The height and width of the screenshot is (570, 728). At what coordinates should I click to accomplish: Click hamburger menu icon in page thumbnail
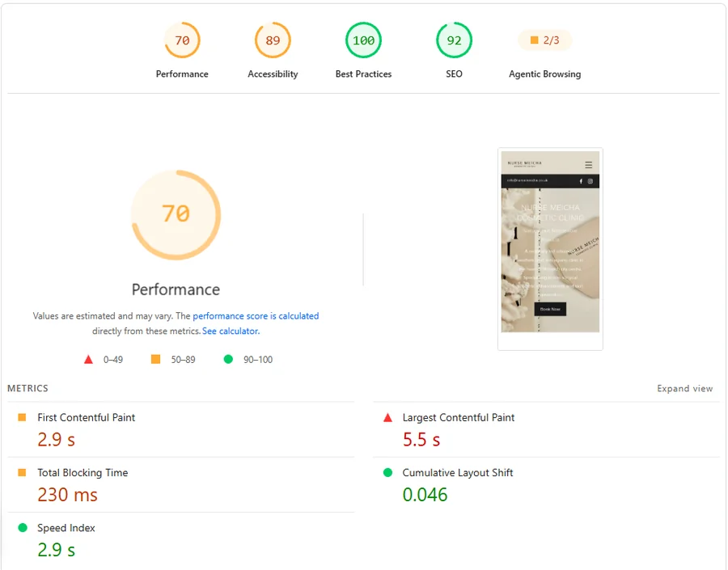coord(588,165)
